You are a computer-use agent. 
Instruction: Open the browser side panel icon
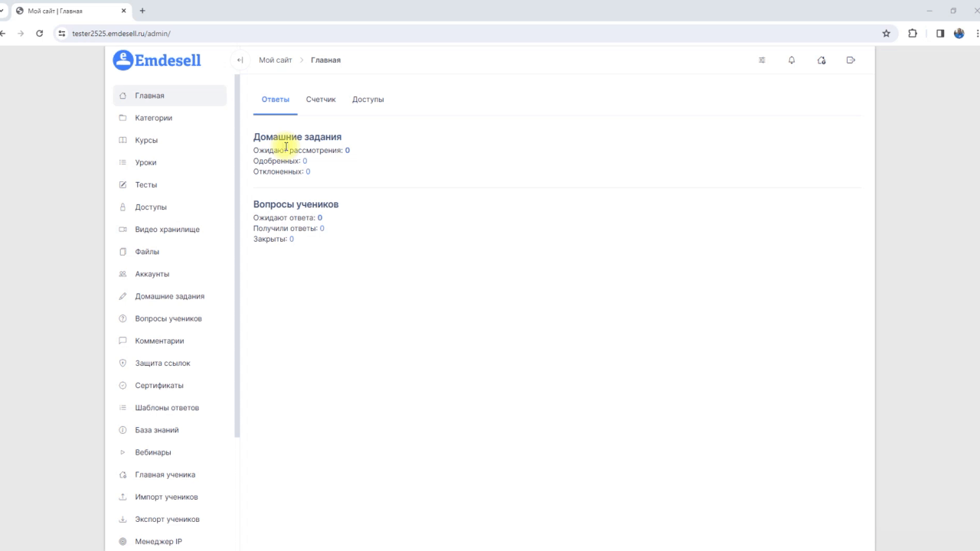[x=940, y=34]
